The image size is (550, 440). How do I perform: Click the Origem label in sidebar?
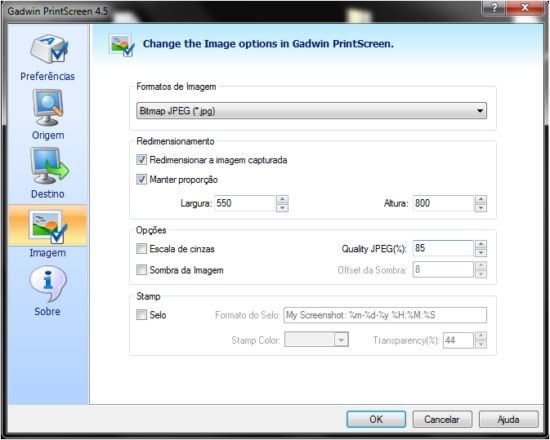(x=48, y=135)
